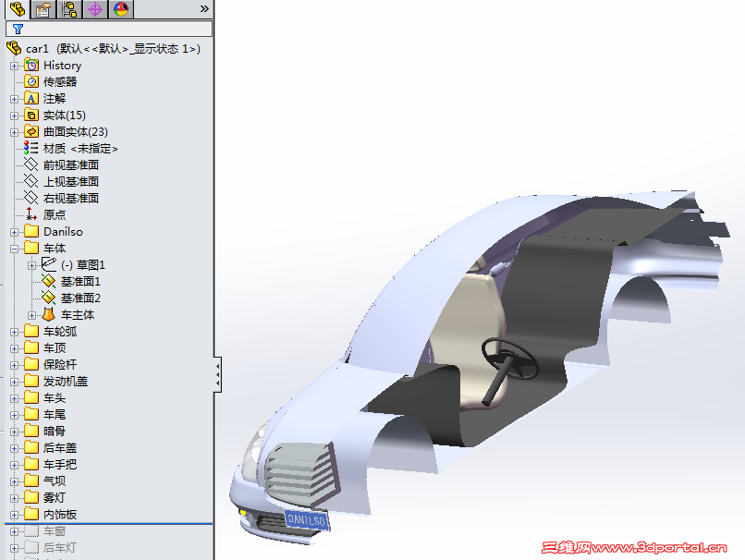This screenshot has width=745, height=560.
Task: Open the DisplayManager appearance tab
Action: pos(121,9)
